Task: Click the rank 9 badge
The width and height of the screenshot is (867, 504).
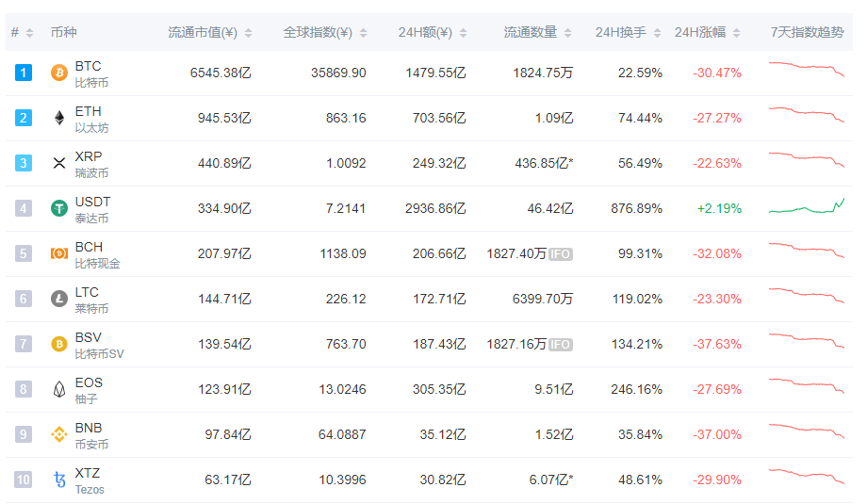Action: pos(24,435)
